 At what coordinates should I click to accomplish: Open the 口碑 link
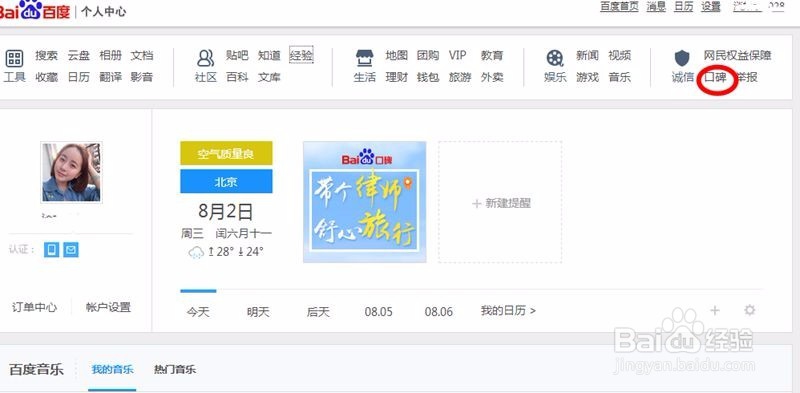coord(715,77)
